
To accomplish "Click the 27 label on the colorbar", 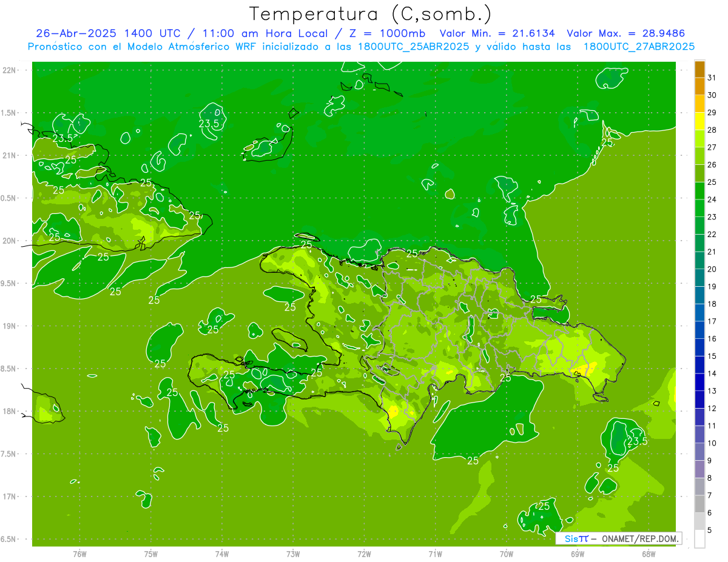I will tap(712, 147).
